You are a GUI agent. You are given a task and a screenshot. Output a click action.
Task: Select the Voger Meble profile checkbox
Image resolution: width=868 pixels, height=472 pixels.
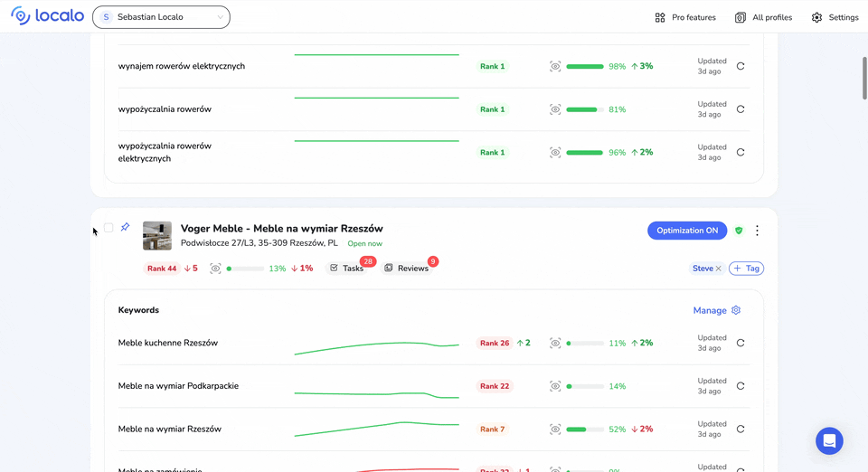pos(108,228)
